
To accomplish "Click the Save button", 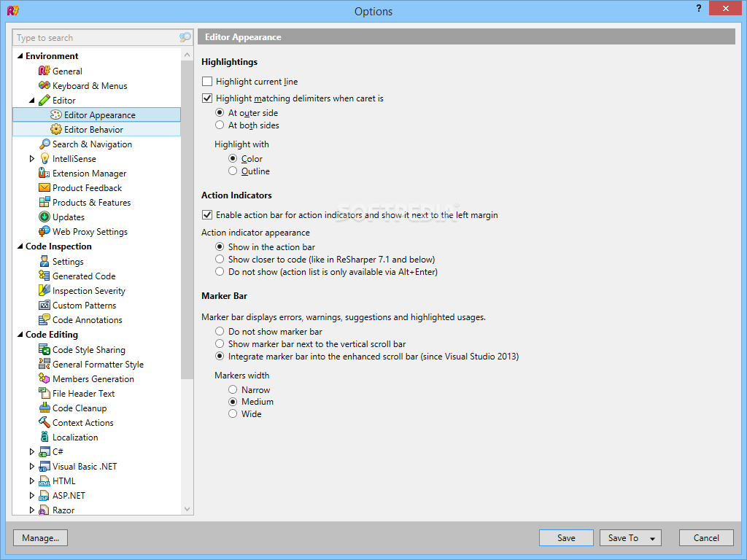I will (x=566, y=538).
